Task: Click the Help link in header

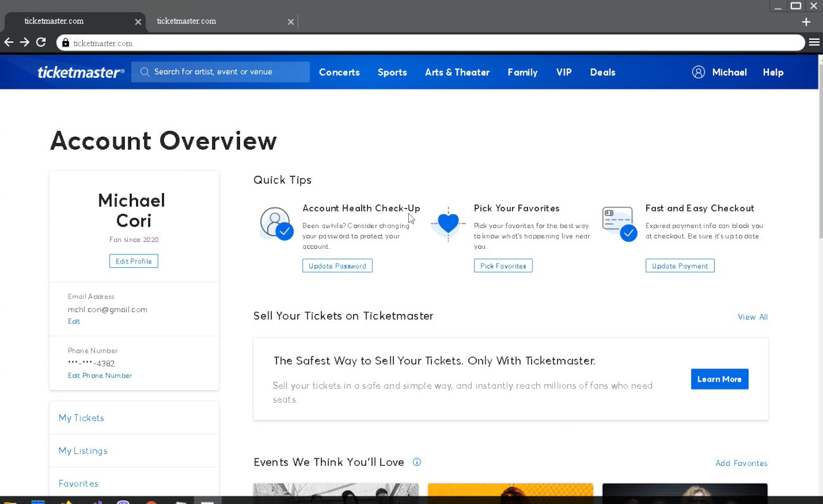Action: point(773,72)
